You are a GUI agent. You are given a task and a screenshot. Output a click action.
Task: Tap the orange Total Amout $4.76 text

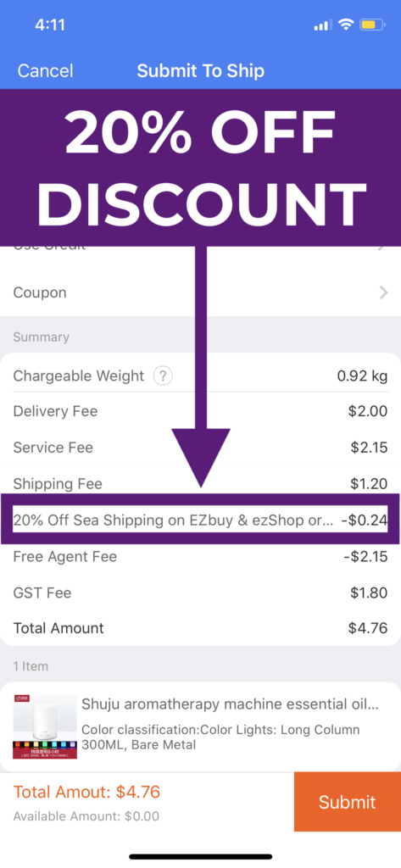coord(86,793)
